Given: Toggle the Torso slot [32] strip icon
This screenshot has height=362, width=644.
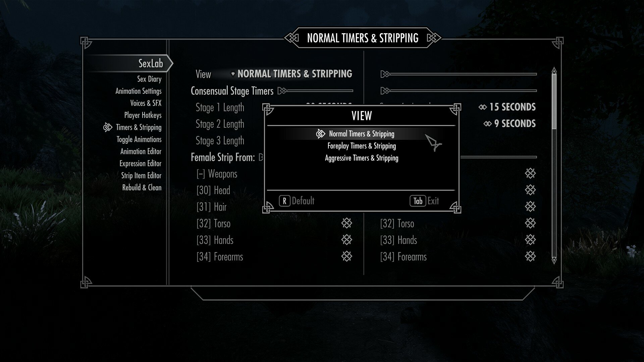Looking at the screenshot, I should pos(346,223).
